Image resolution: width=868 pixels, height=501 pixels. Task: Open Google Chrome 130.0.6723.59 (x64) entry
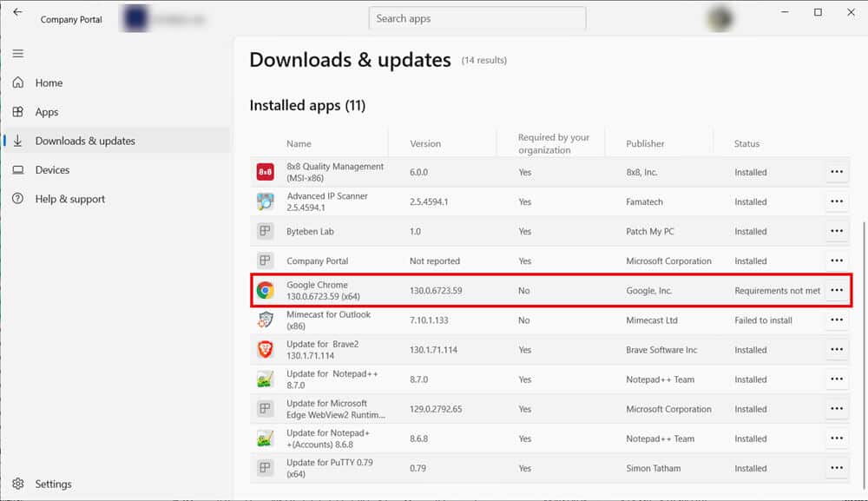coord(323,290)
